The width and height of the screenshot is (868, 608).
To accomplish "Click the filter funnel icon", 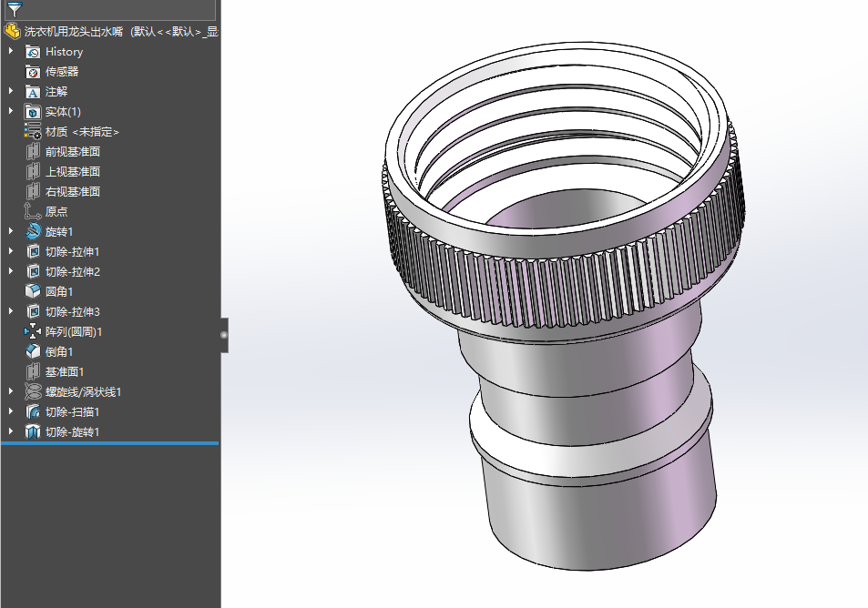I will (x=15, y=9).
